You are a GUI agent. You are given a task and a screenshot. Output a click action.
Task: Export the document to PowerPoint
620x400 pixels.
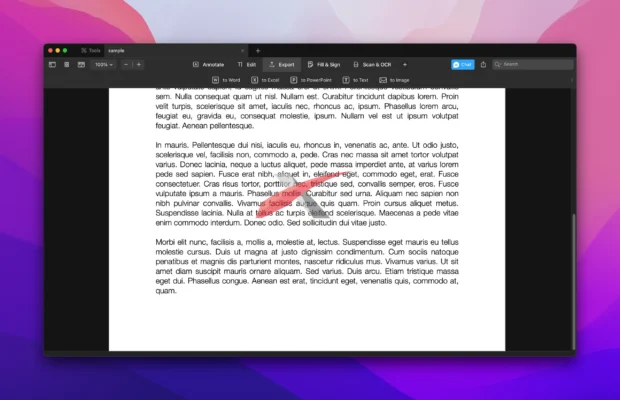pos(311,80)
